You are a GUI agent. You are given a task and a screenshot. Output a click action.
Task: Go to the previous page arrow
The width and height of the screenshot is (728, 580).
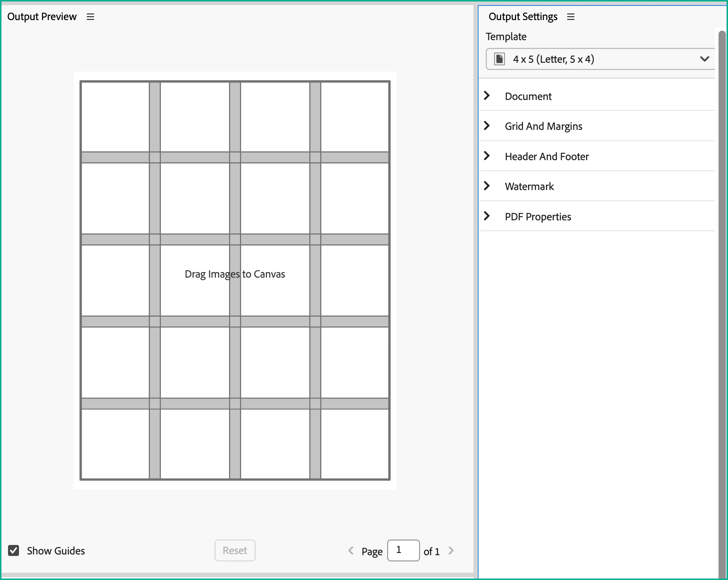click(x=351, y=550)
